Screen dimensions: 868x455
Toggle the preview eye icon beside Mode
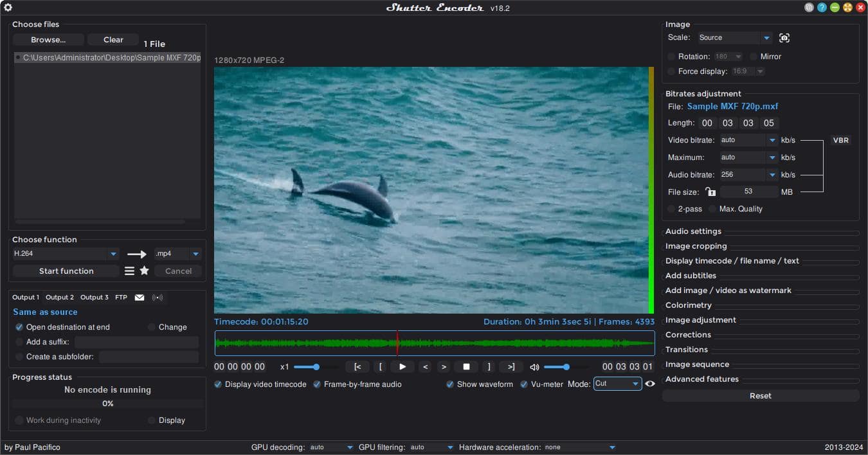click(x=650, y=384)
